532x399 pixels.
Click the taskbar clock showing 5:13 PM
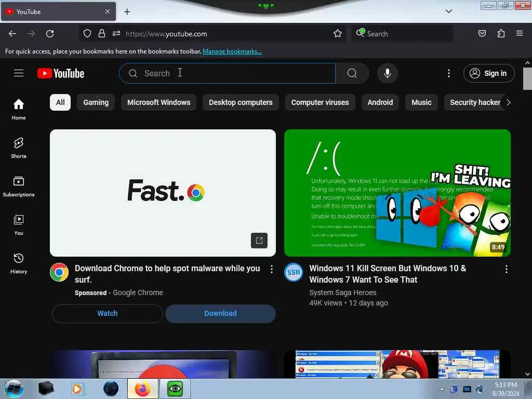pyautogui.click(x=506, y=389)
